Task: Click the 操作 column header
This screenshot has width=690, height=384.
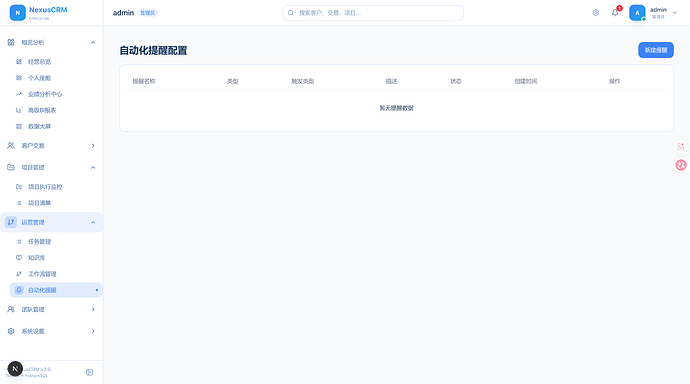Action: pyautogui.click(x=614, y=81)
